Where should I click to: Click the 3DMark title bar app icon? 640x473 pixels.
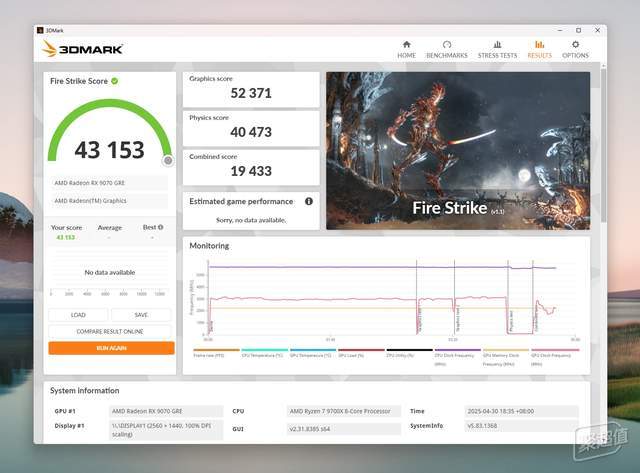coord(40,30)
